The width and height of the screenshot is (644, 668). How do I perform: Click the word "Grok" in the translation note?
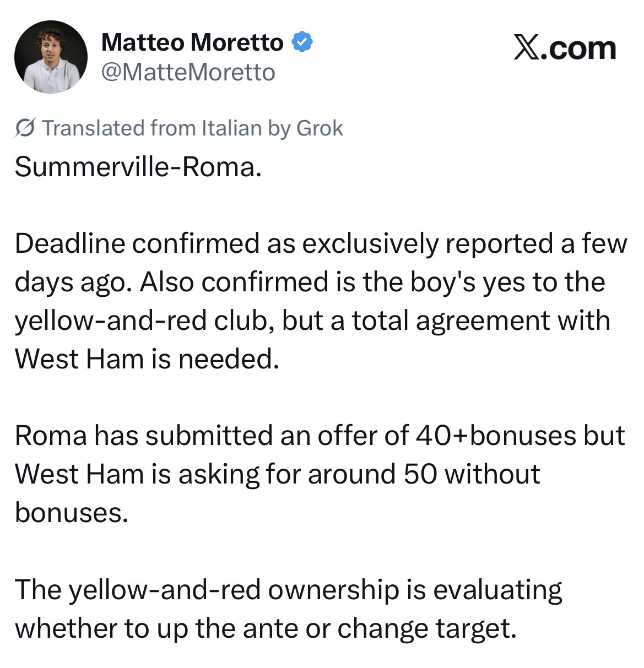[x=320, y=128]
